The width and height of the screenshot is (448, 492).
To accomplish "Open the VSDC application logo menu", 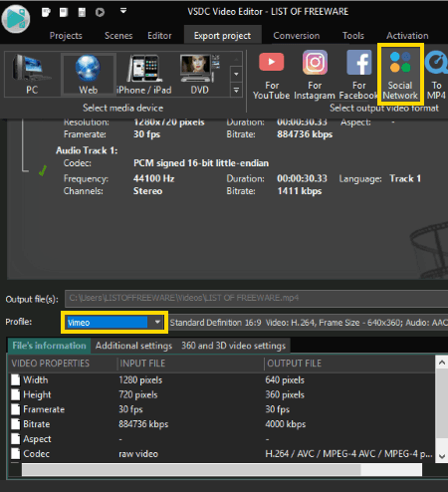I will (16, 19).
